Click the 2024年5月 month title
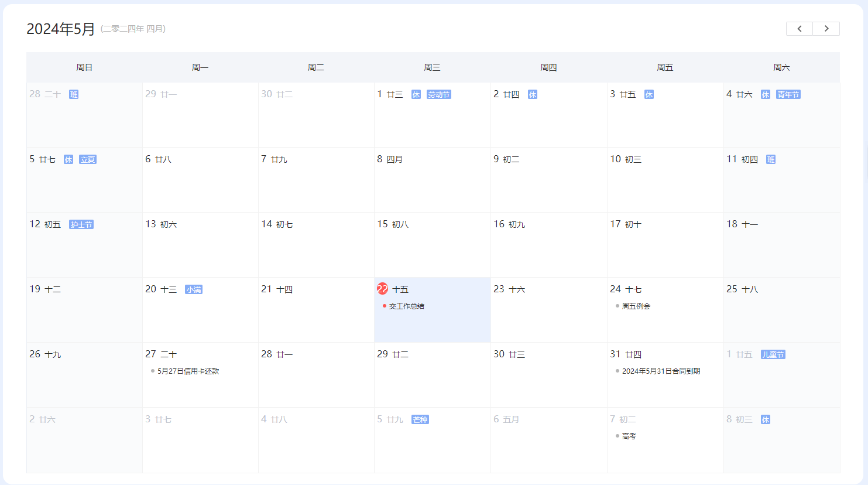Image resolution: width=868 pixels, height=485 pixels. 61,29
